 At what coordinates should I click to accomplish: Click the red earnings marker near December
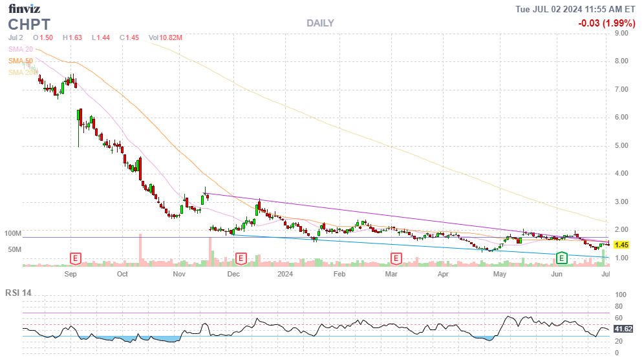241,258
